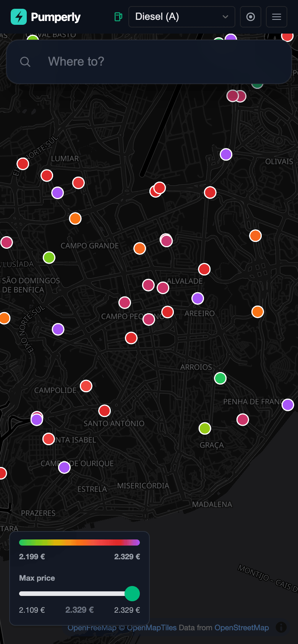Click the map info attribution icon
This screenshot has width=298, height=644.
click(x=281, y=627)
